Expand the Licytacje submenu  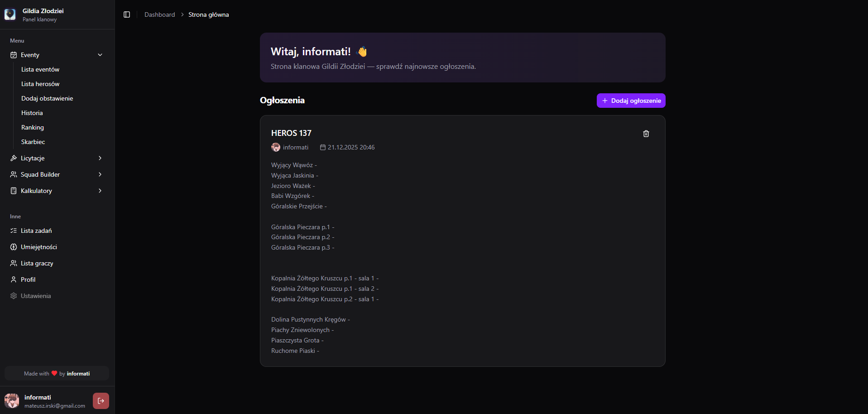tap(100, 158)
